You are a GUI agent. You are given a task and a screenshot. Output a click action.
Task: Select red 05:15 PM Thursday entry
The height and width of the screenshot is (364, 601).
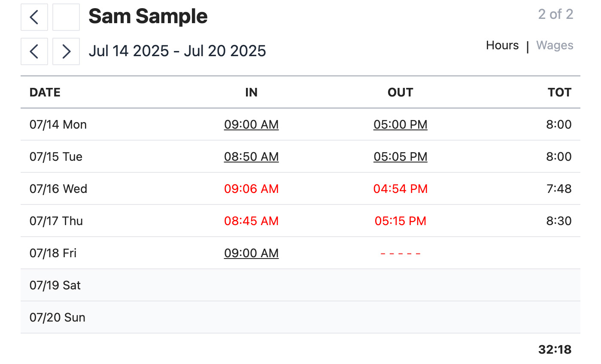401,221
